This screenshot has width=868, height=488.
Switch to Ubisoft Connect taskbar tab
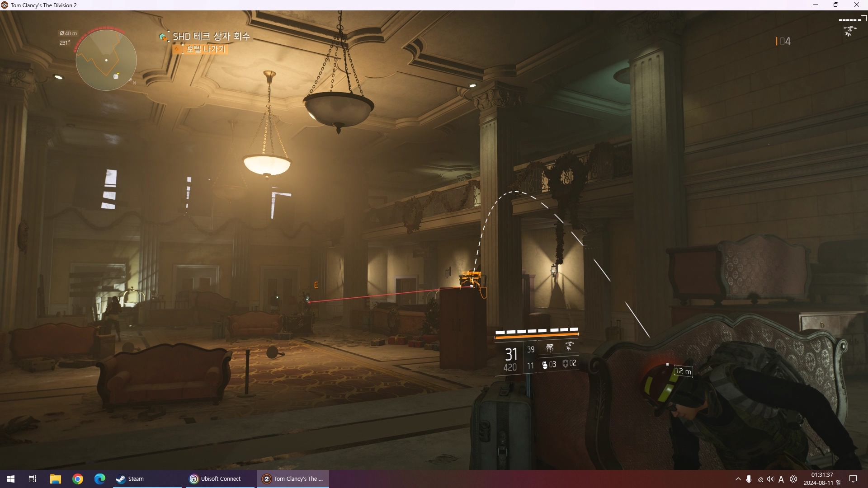[x=216, y=479]
